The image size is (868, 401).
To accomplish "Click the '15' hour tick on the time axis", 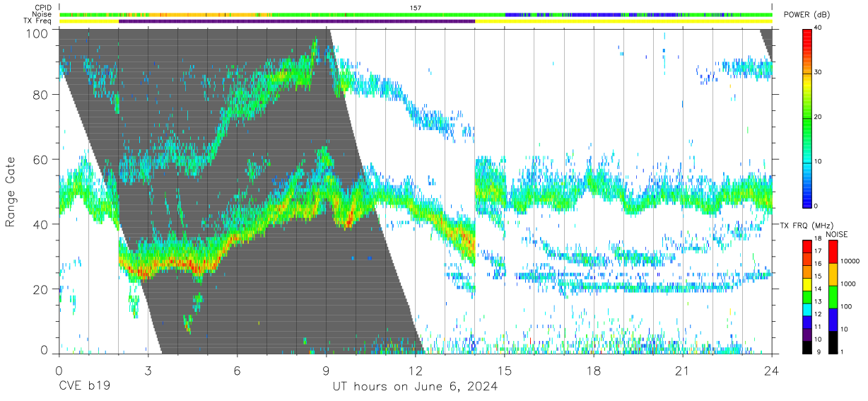I will (x=505, y=370).
